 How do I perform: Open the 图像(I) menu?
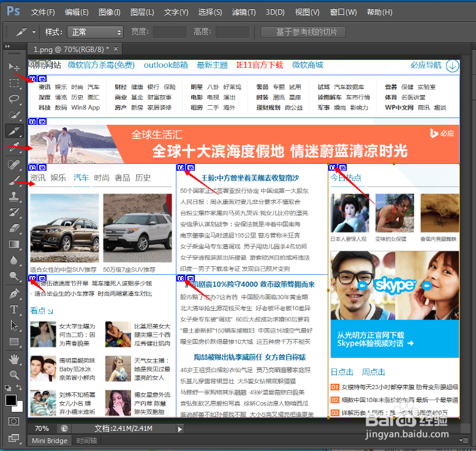pos(110,12)
